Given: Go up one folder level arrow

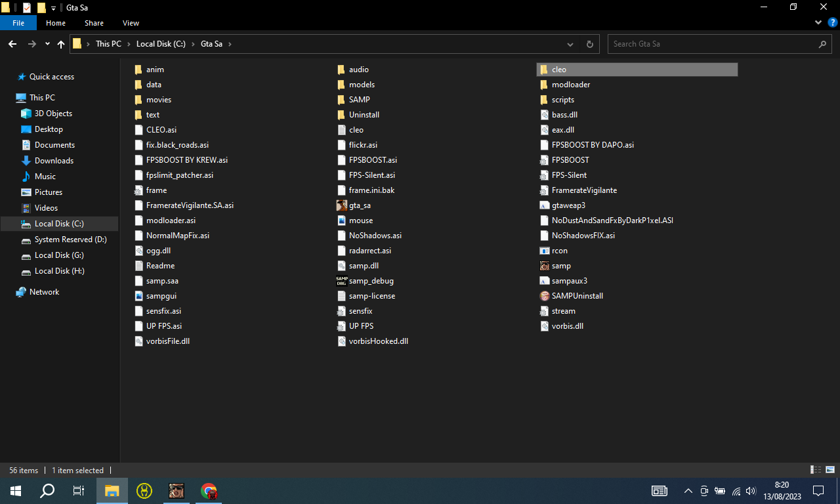Looking at the screenshot, I should tap(61, 44).
